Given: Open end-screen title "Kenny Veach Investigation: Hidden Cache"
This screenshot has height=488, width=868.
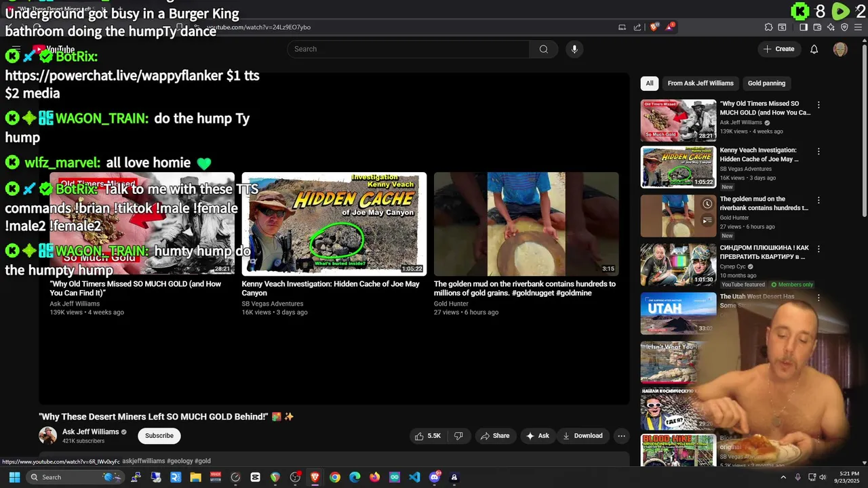Looking at the screenshot, I should (x=331, y=288).
